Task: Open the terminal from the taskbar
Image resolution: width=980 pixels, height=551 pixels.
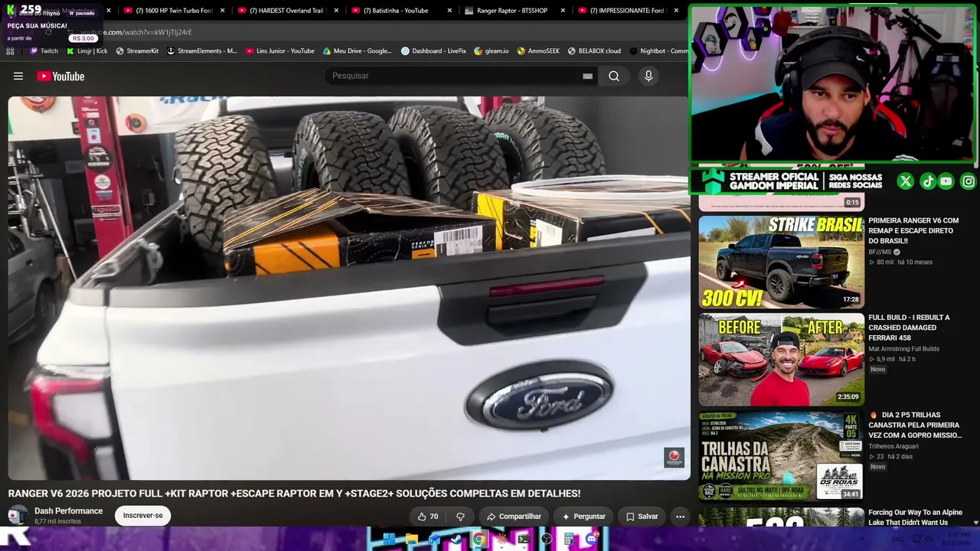Action: (x=524, y=540)
